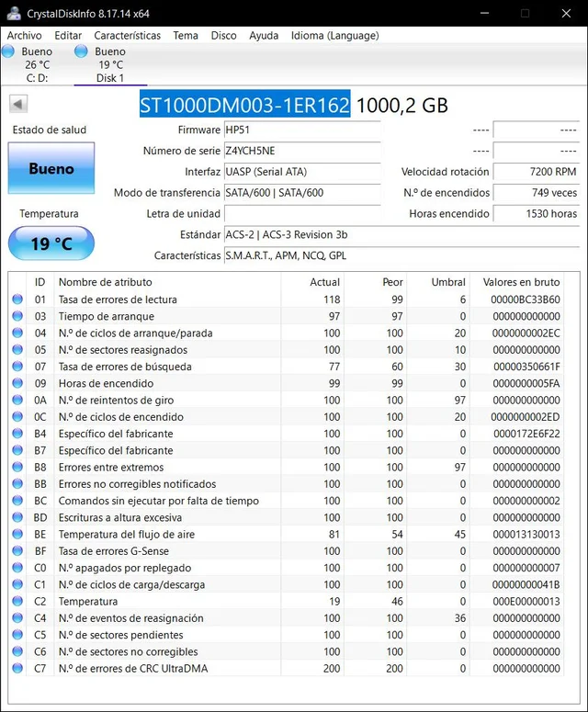The image size is (588, 712).
Task: Click the serial number field Z4YCH5NE
Action: pyautogui.click(x=302, y=151)
